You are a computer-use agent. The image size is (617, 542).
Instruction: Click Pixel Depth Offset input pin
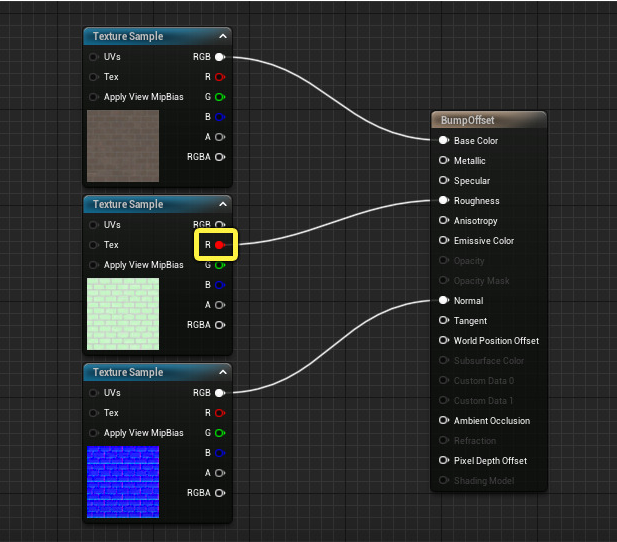coord(444,461)
